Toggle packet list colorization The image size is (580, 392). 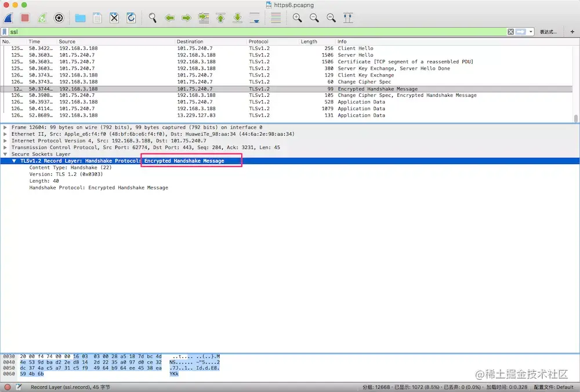276,18
